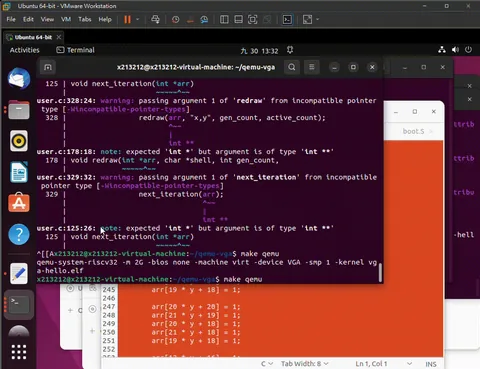Open LibreOffice Writer from the dock
Screen dimensions: 480x369
(x=19, y=172)
